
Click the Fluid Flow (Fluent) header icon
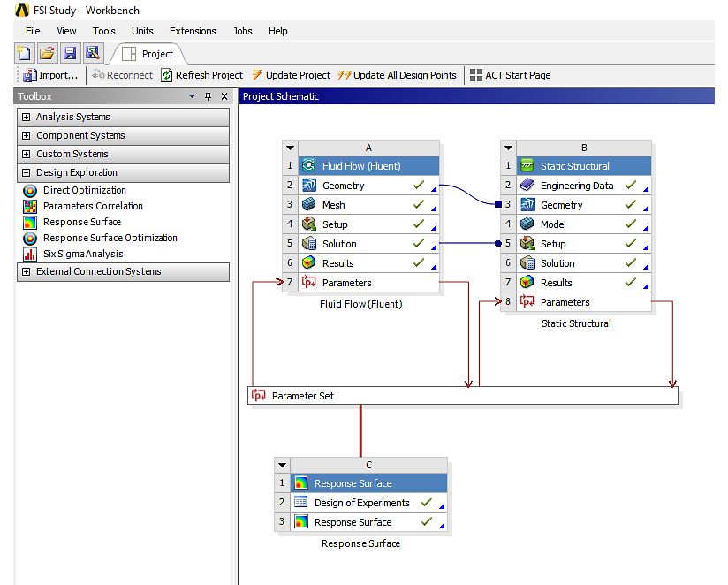click(308, 166)
